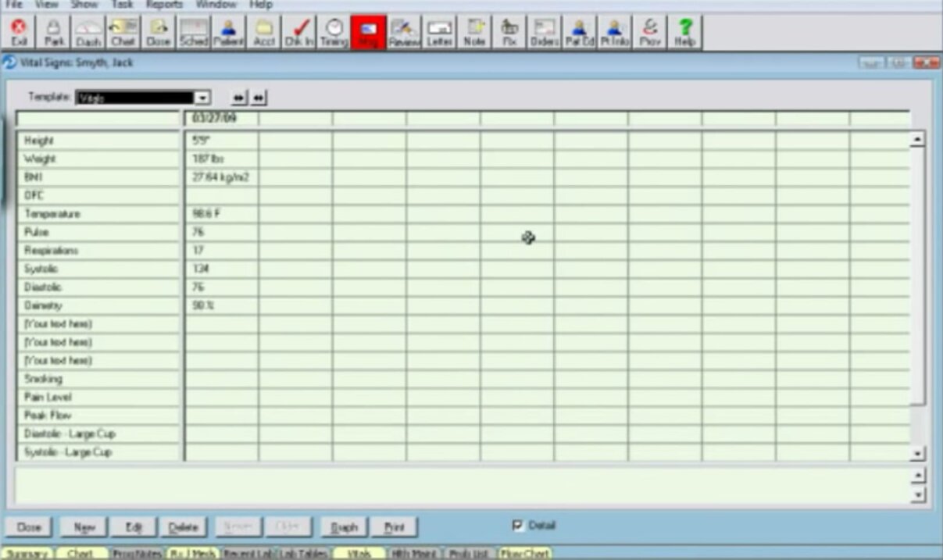Switch to the Summary tab
Screen dimensions: 943x560
coord(28,553)
